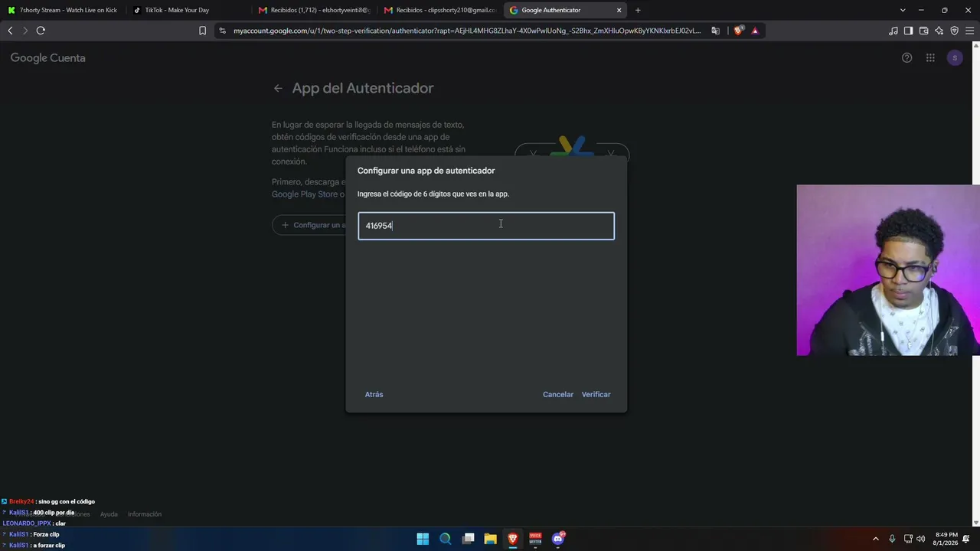The height and width of the screenshot is (551, 980).
Task: Open Brave VPN shield icon
Action: click(954, 31)
